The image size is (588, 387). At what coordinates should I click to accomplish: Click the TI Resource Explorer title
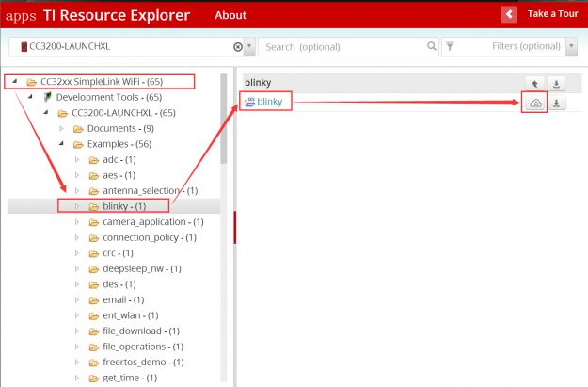pyautogui.click(x=117, y=15)
